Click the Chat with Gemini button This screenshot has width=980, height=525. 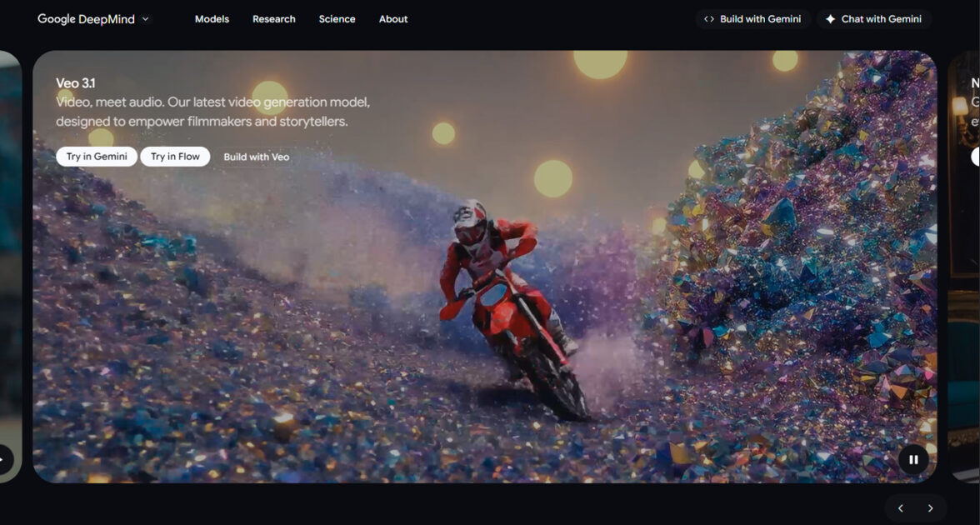(873, 18)
